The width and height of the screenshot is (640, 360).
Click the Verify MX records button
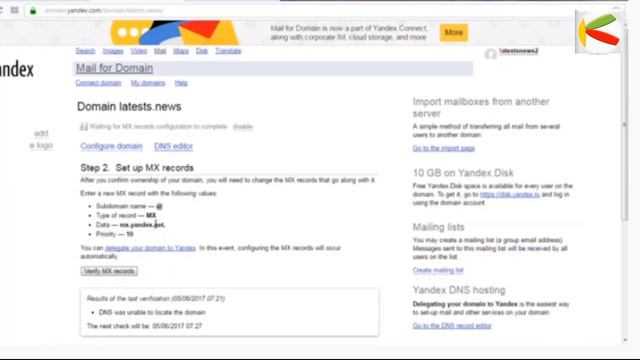tap(109, 271)
